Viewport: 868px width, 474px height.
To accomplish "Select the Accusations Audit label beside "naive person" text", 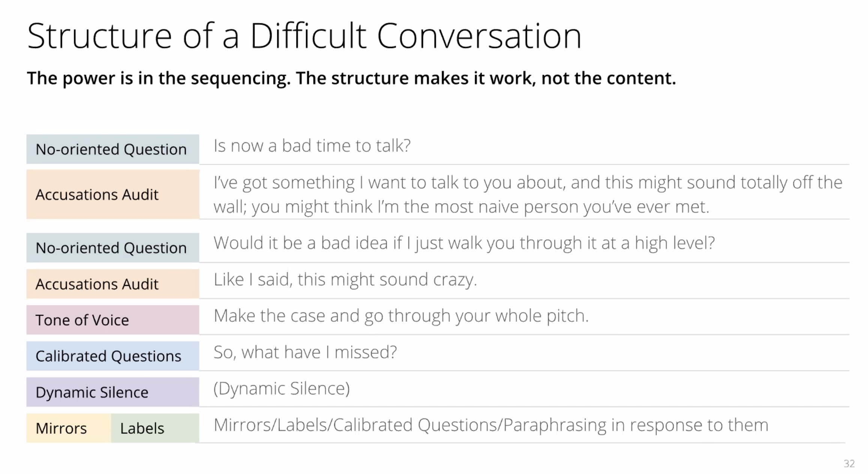I will [97, 195].
